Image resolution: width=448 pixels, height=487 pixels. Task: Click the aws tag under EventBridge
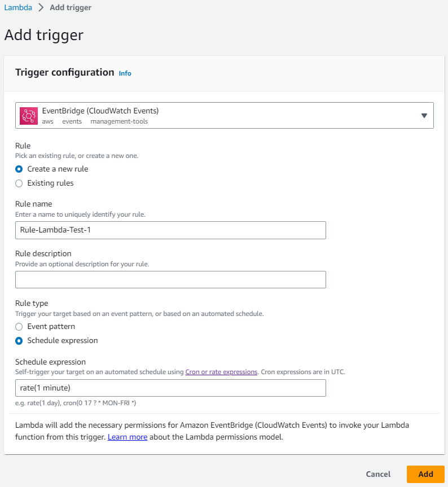click(48, 121)
